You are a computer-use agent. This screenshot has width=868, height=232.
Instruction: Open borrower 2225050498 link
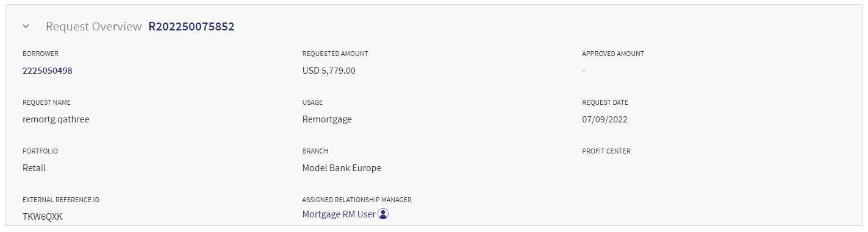(48, 71)
